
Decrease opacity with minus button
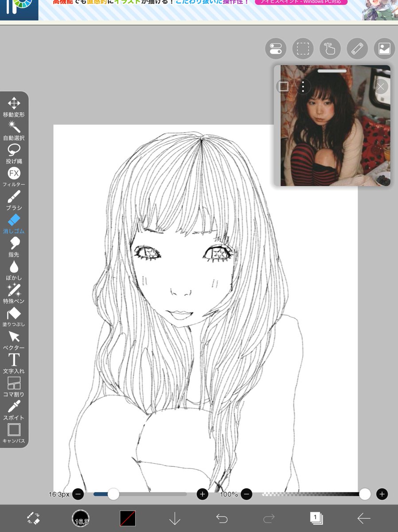pyautogui.click(x=247, y=494)
